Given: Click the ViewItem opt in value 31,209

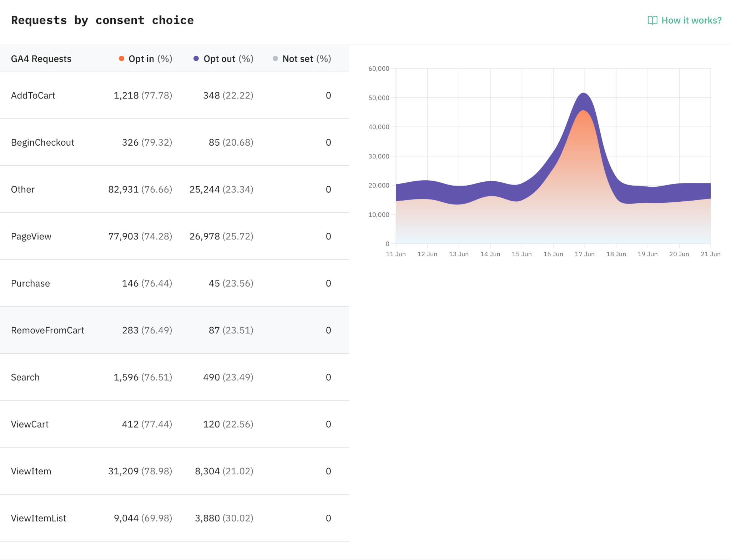Looking at the screenshot, I should click(x=123, y=471).
